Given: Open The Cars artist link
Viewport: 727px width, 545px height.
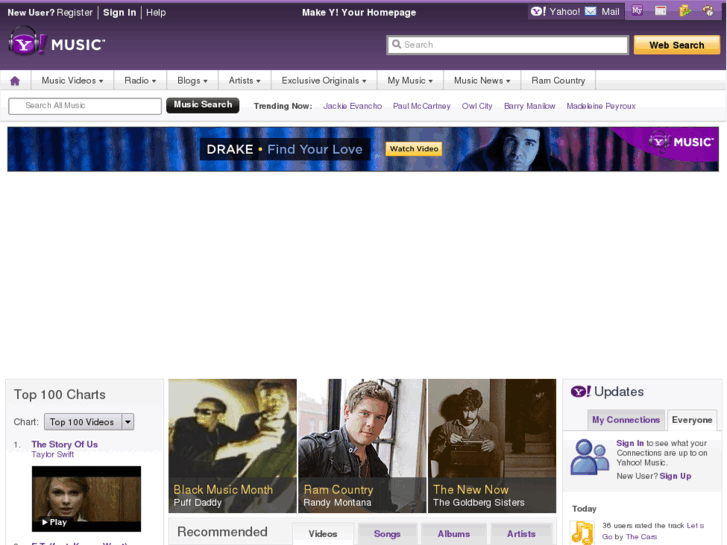Looking at the screenshot, I should pyautogui.click(x=641, y=537).
